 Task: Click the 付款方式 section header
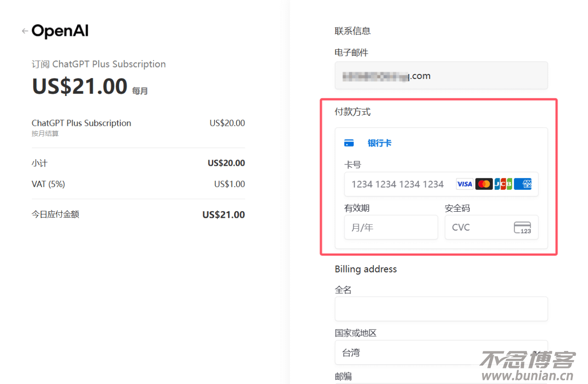(x=352, y=112)
